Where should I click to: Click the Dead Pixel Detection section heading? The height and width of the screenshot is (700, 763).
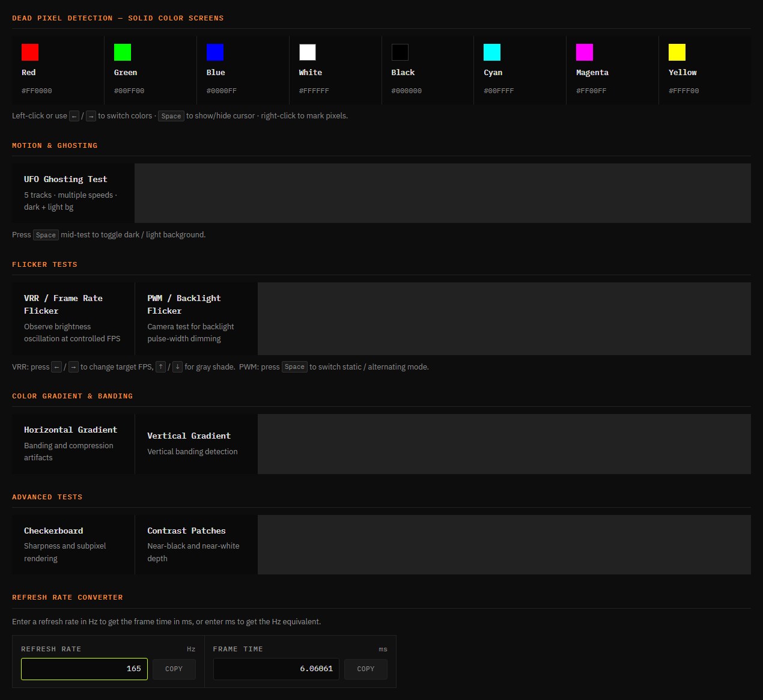click(118, 18)
